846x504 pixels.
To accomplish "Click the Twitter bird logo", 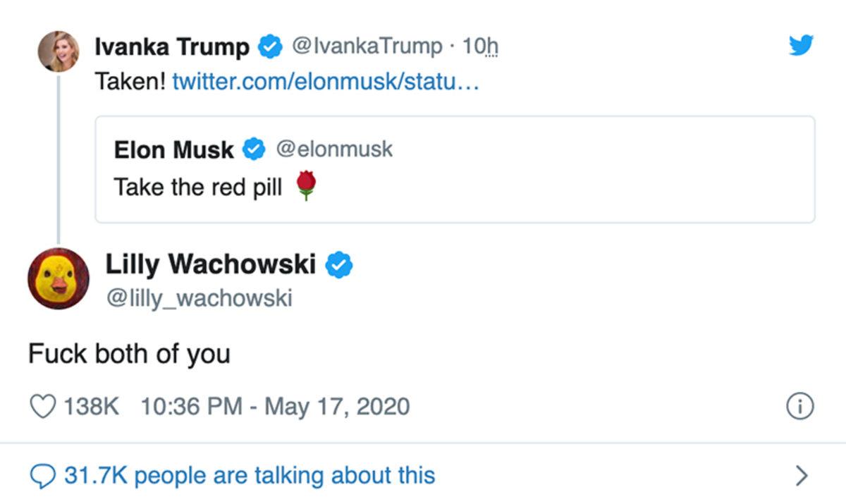I will click(800, 46).
